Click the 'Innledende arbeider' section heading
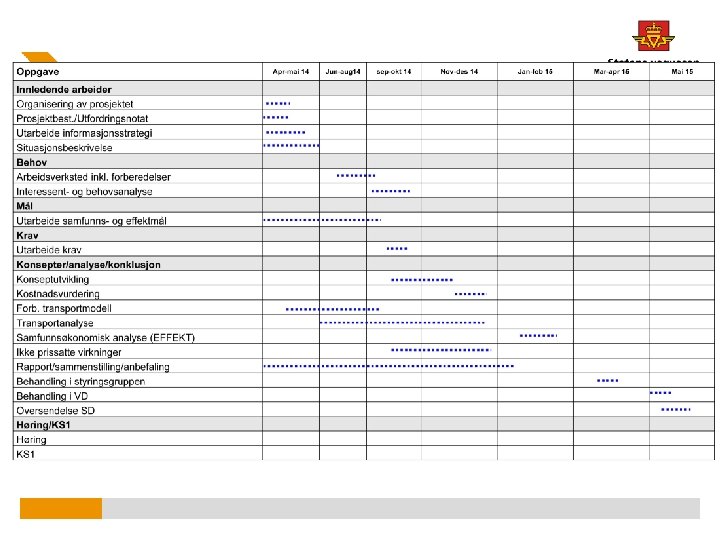720x540 pixels. tap(64, 90)
